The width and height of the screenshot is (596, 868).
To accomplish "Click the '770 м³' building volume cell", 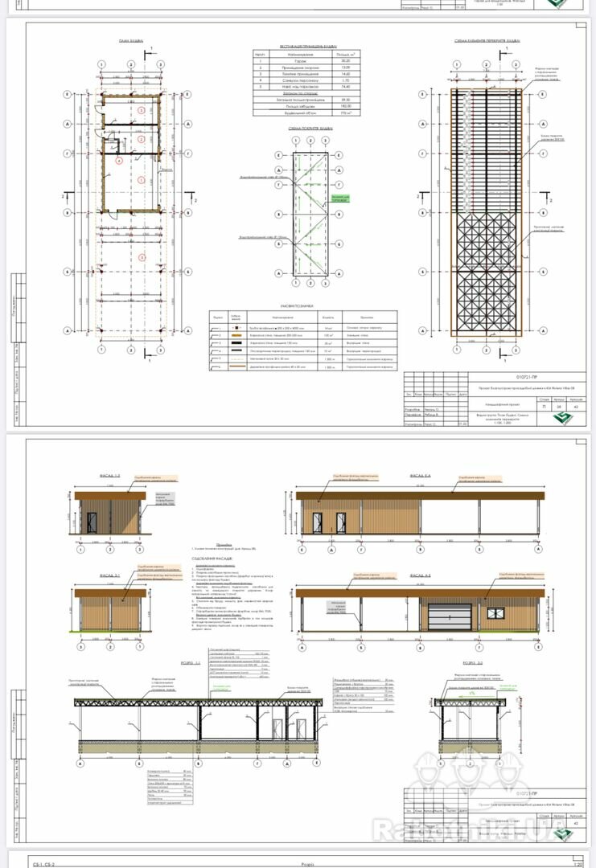I will click(346, 113).
